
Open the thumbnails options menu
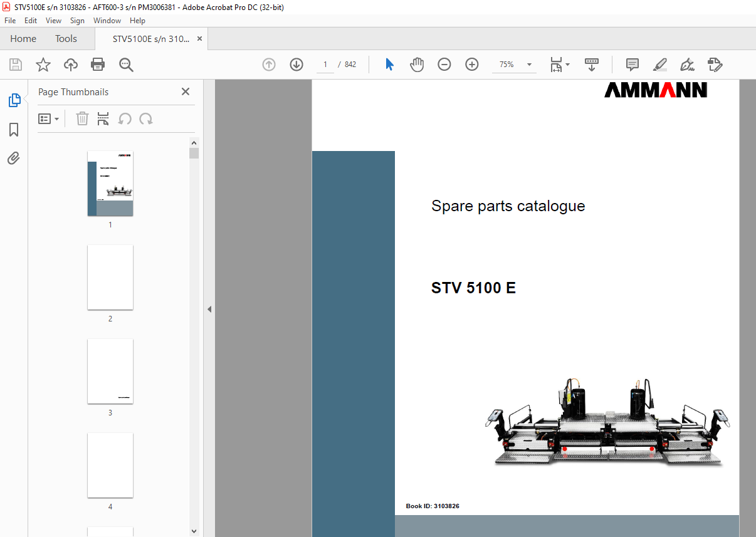(49, 119)
